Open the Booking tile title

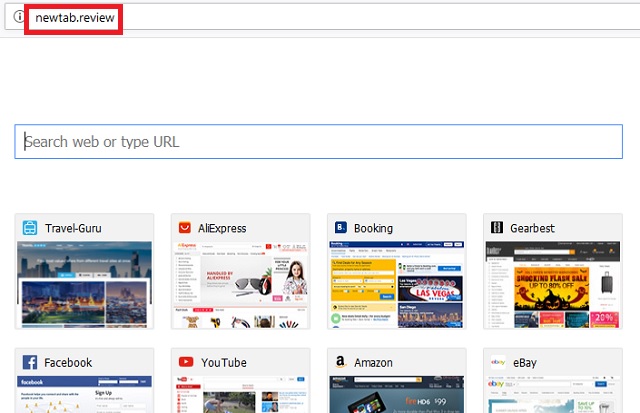[373, 228]
